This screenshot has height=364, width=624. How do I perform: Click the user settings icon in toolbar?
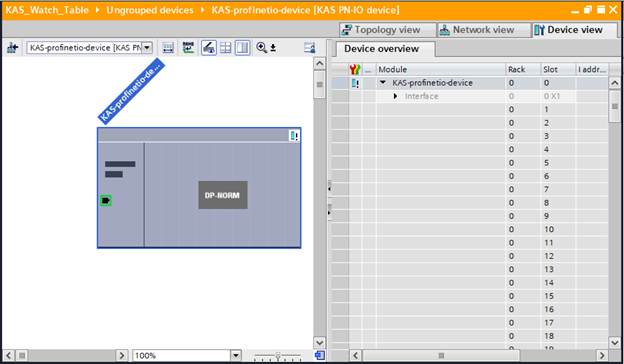(309, 48)
